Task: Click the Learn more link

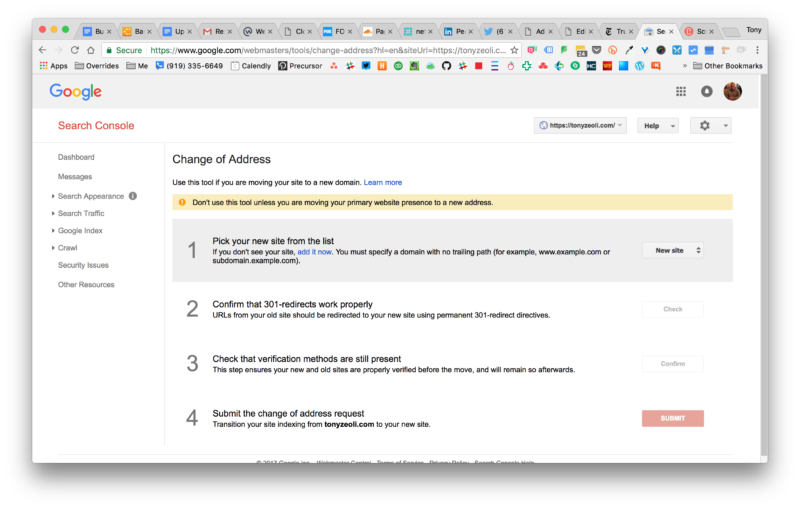Action: (383, 183)
